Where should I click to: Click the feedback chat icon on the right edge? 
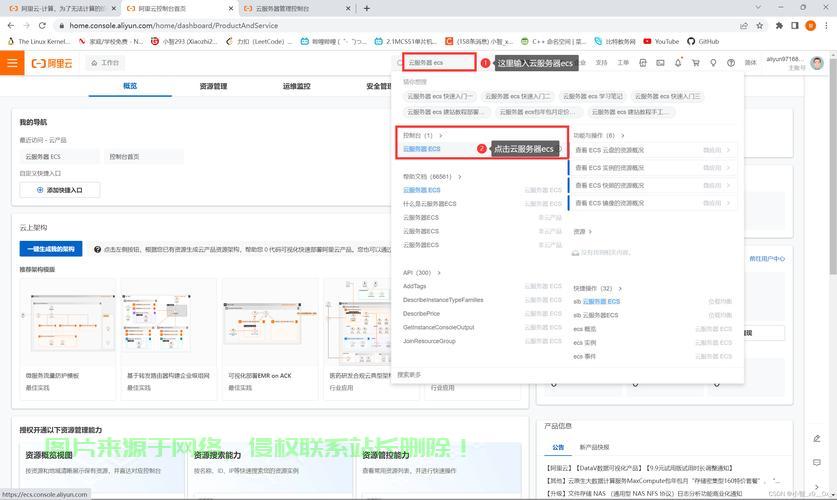(817, 463)
